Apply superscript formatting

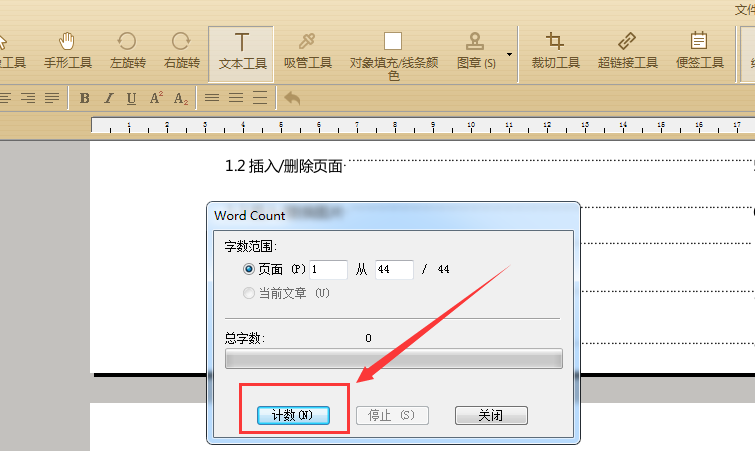[156, 98]
